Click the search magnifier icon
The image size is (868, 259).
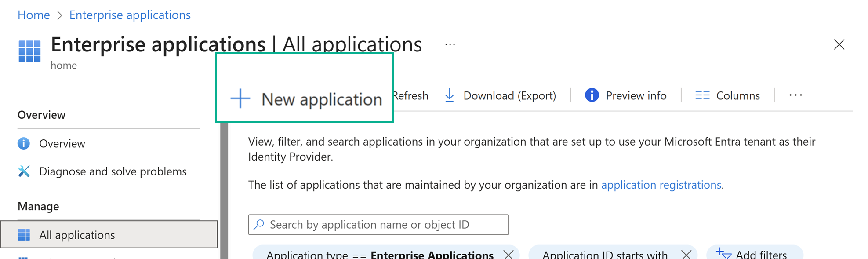click(x=259, y=224)
